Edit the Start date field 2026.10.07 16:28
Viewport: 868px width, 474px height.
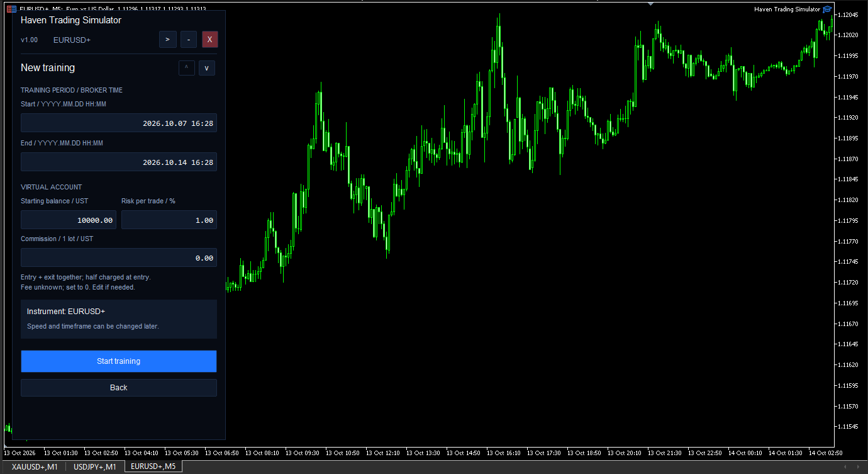tap(119, 123)
